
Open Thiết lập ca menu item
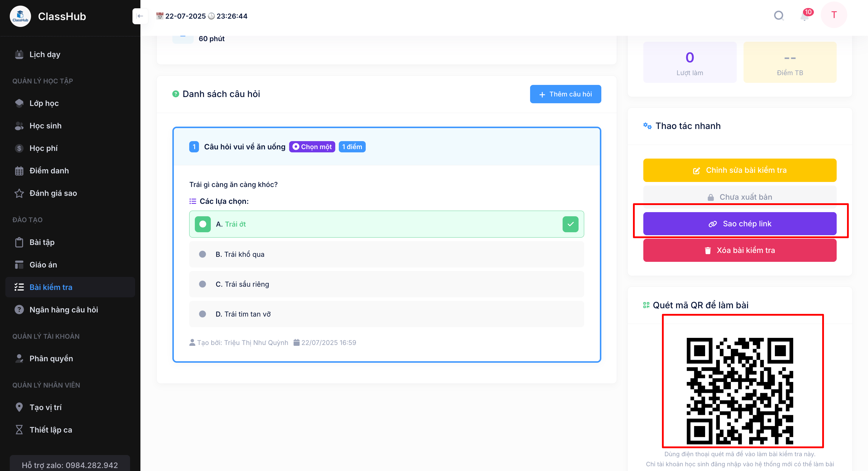(70, 430)
